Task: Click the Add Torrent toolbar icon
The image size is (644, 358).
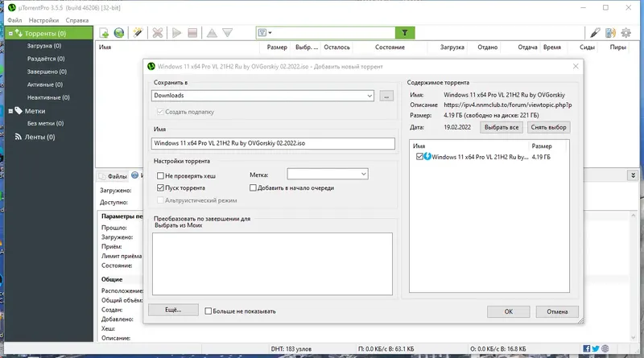Action: click(x=104, y=33)
